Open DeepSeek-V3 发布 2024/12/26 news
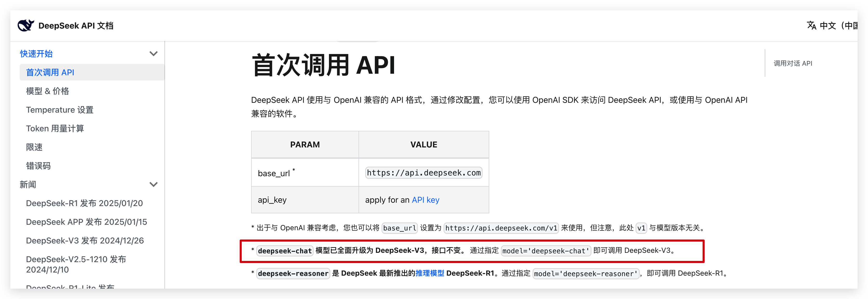This screenshot has width=868, height=299. click(85, 241)
